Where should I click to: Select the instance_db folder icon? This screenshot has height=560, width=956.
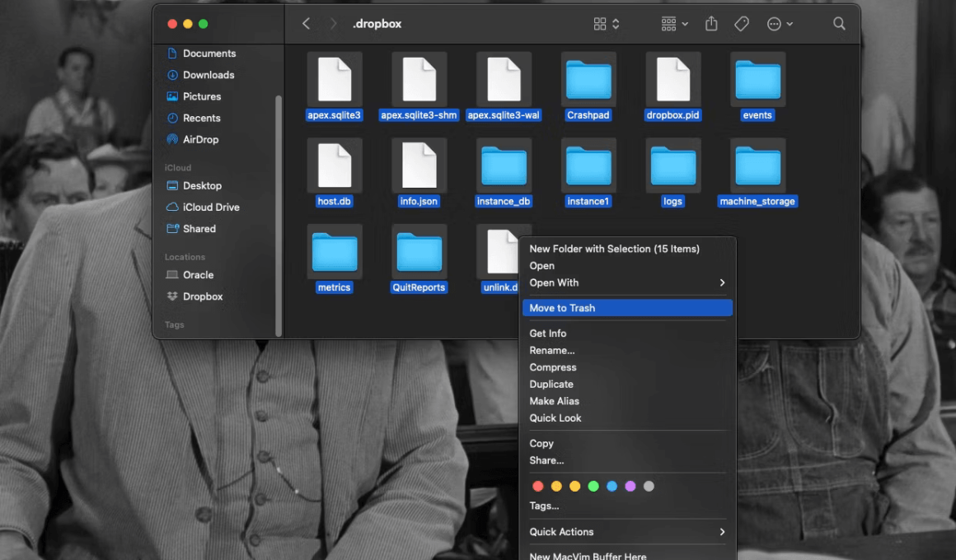504,166
